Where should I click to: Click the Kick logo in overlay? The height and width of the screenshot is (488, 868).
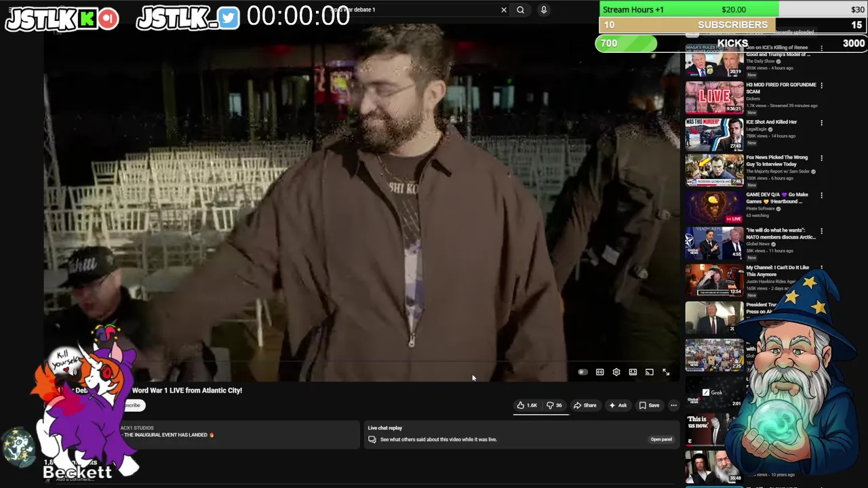[87, 19]
